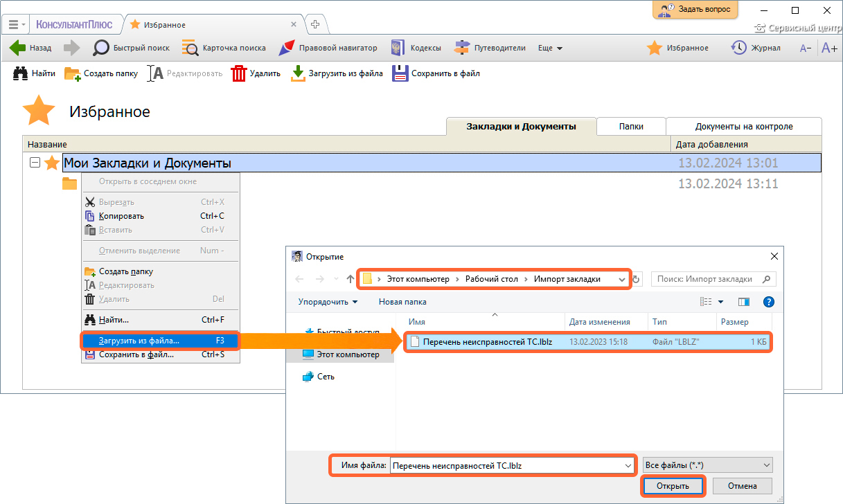Choose Загрузить из файла... in context menu
The width and height of the screenshot is (843, 504).
pos(161,341)
